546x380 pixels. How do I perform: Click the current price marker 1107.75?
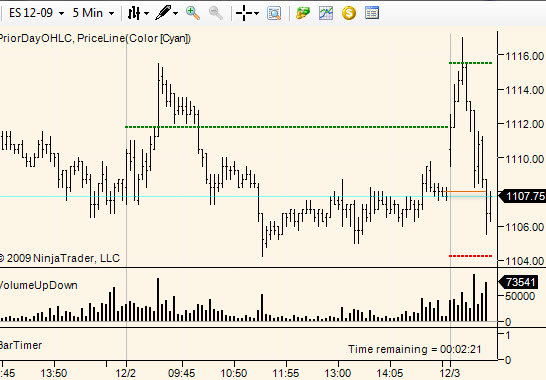coord(522,196)
